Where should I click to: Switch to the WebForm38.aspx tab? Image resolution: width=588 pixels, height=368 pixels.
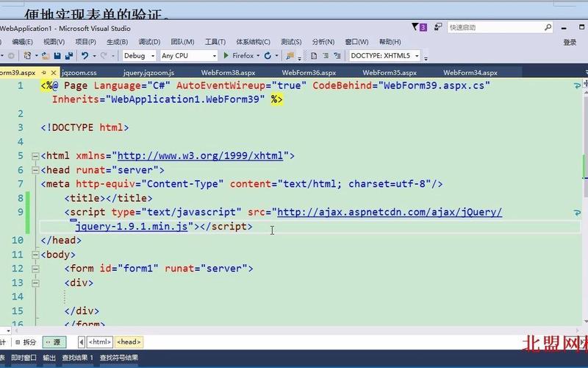tap(228, 72)
